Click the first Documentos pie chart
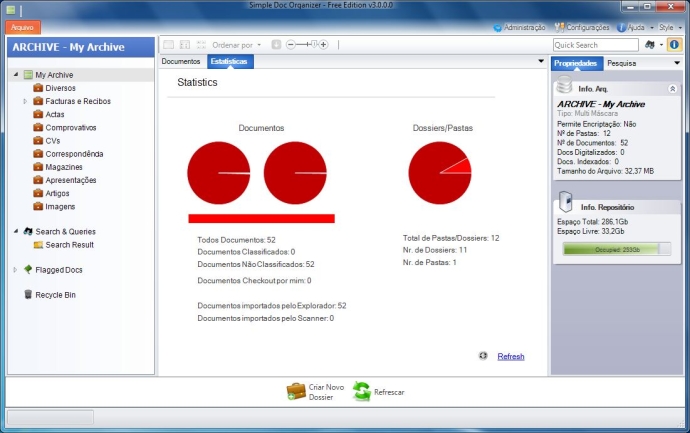Image resolution: width=690 pixels, height=433 pixels. (x=219, y=173)
